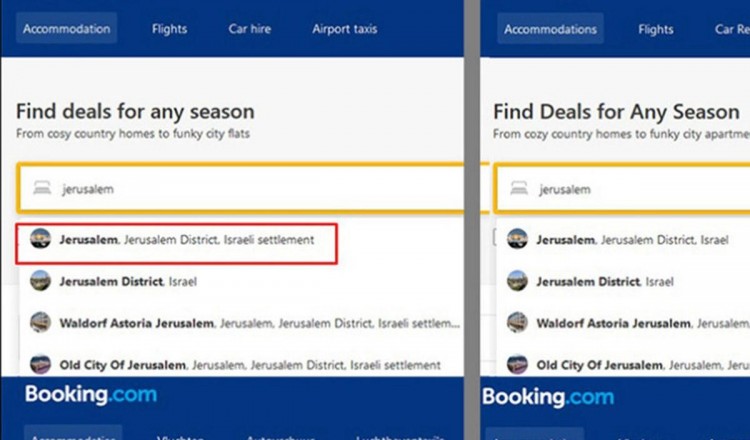
Task: Click Jerusalem District thumbnail icon in left panel
Action: click(x=41, y=282)
